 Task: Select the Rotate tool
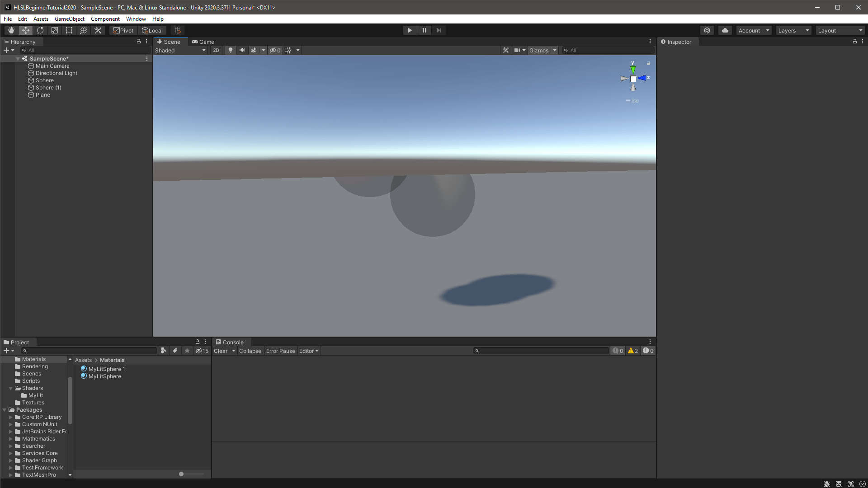point(40,30)
